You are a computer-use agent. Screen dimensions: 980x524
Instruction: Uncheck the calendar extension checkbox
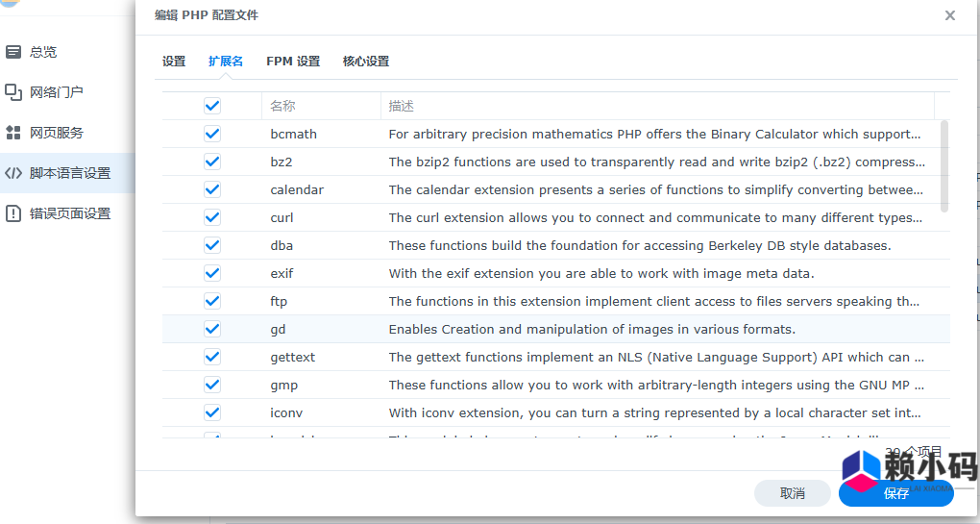click(x=212, y=189)
